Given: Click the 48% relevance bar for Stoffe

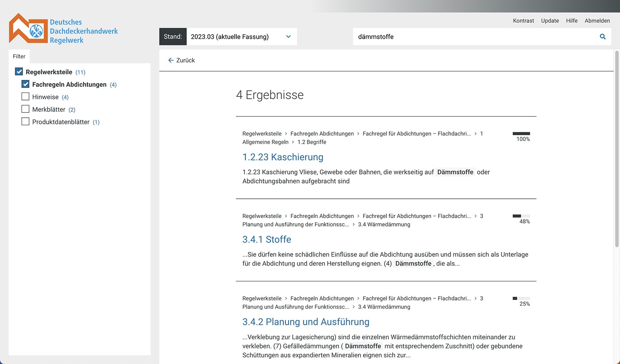Looking at the screenshot, I should pyautogui.click(x=521, y=216).
